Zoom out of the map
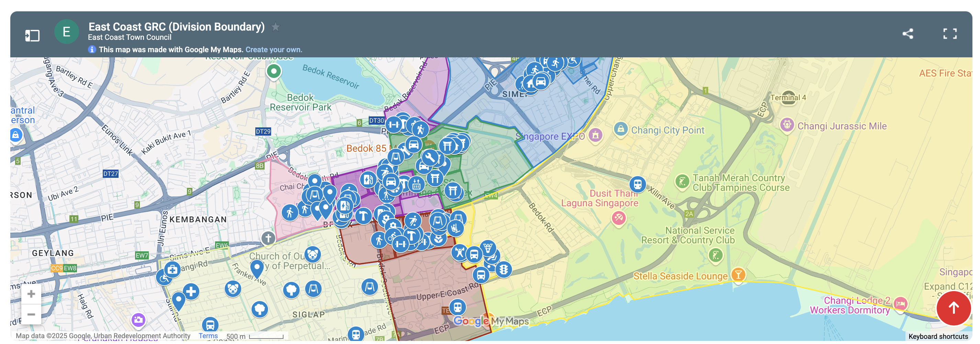Screen dimensions: 980x344 (x=31, y=314)
